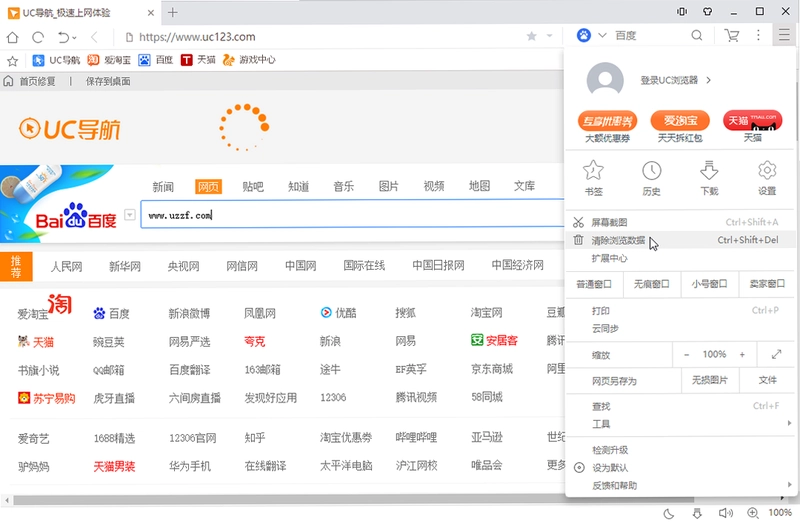Click the status bar download icon
The image size is (800, 523).
697,513
